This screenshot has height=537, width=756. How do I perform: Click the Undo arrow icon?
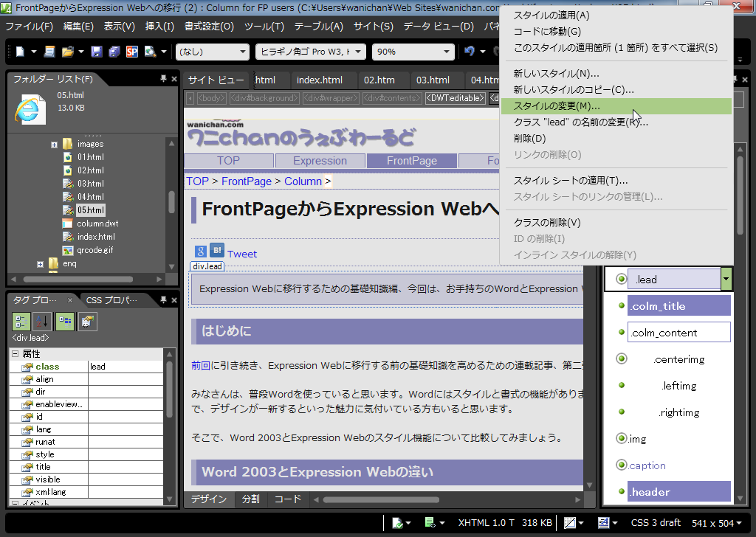click(x=469, y=51)
